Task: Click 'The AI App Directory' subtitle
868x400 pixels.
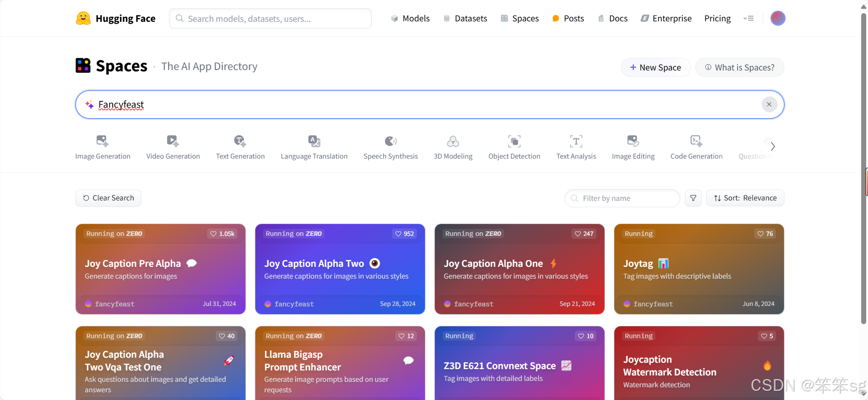Action: tap(209, 66)
